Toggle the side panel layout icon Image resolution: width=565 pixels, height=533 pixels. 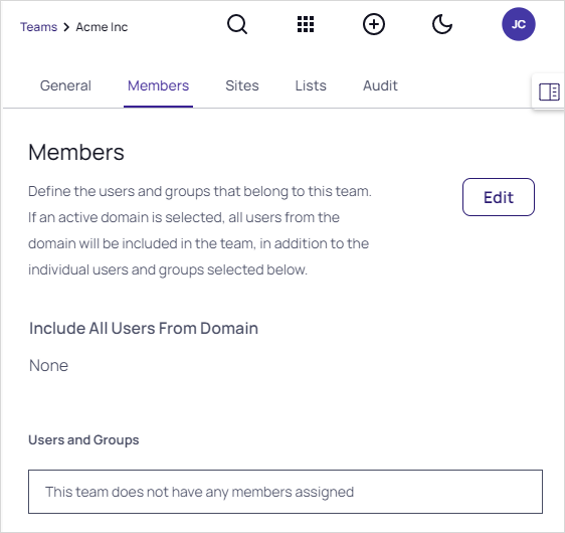click(549, 92)
